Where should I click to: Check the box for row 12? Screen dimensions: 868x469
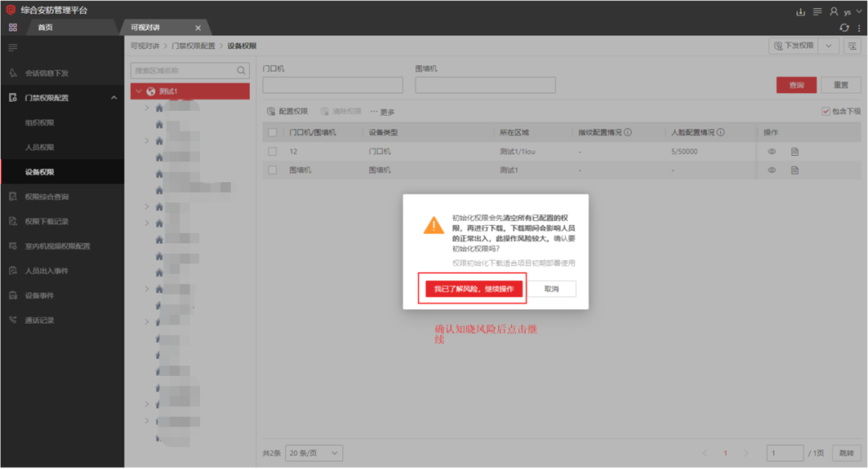[x=272, y=151]
